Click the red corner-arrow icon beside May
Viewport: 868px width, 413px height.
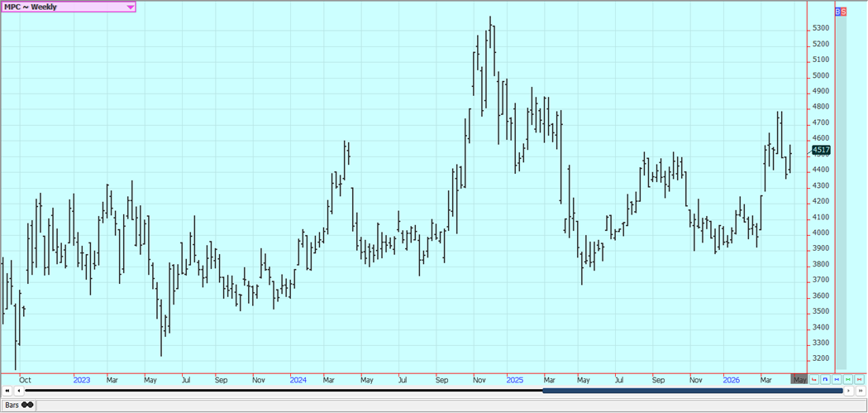(814, 380)
